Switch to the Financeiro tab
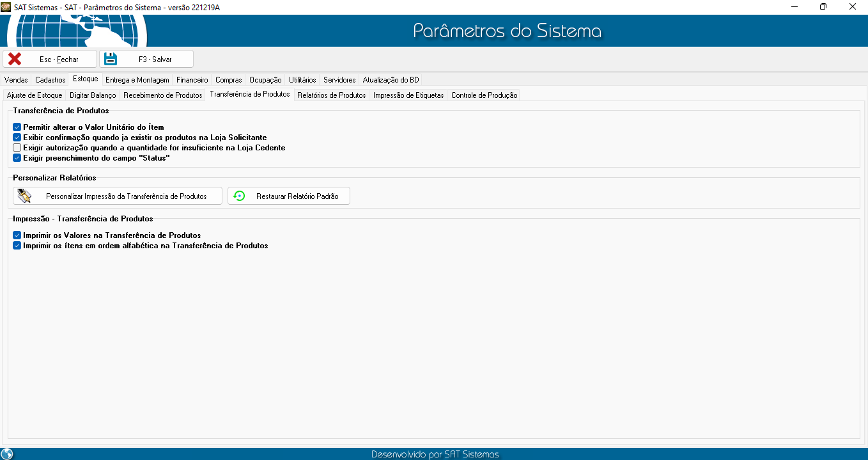Screen dimensions: 868x460 pos(192,80)
